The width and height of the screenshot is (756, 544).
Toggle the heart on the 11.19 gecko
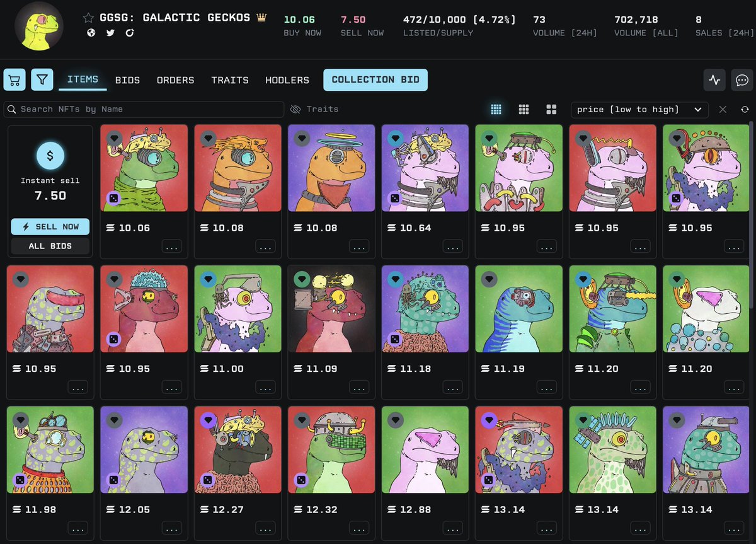(x=490, y=279)
